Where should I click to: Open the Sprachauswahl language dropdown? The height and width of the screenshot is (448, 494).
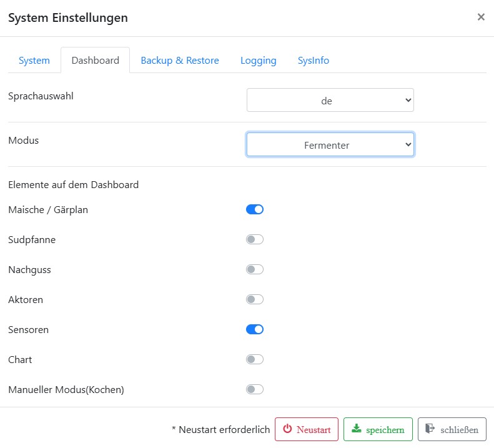(330, 100)
